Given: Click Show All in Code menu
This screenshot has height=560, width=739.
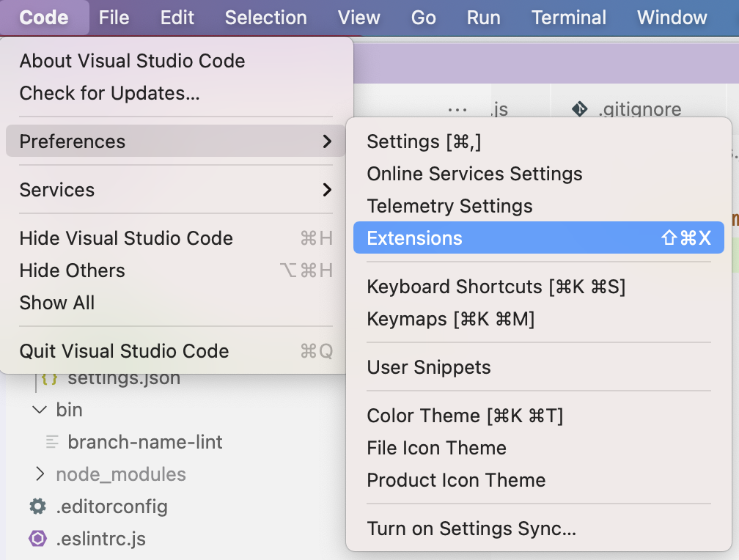Looking at the screenshot, I should coord(176,302).
